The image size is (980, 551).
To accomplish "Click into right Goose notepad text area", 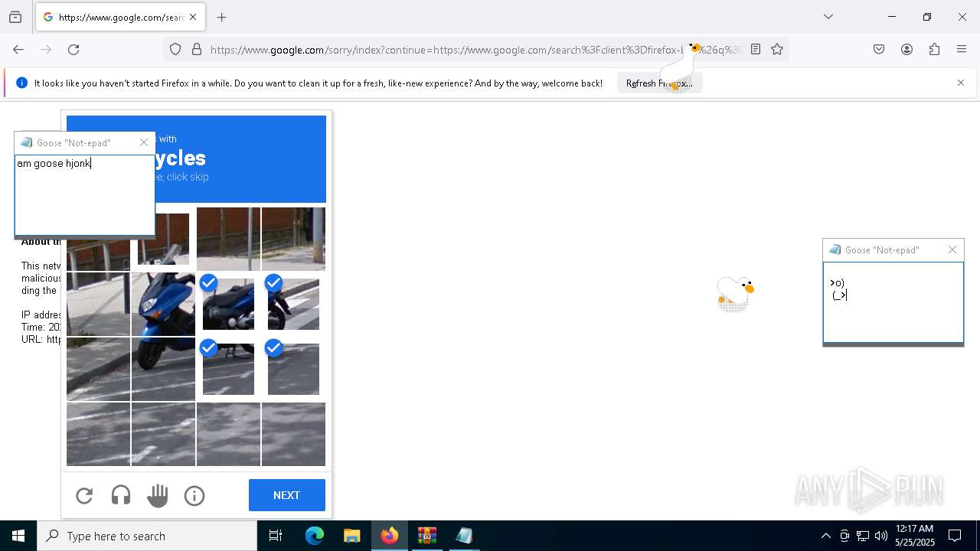I will (893, 302).
